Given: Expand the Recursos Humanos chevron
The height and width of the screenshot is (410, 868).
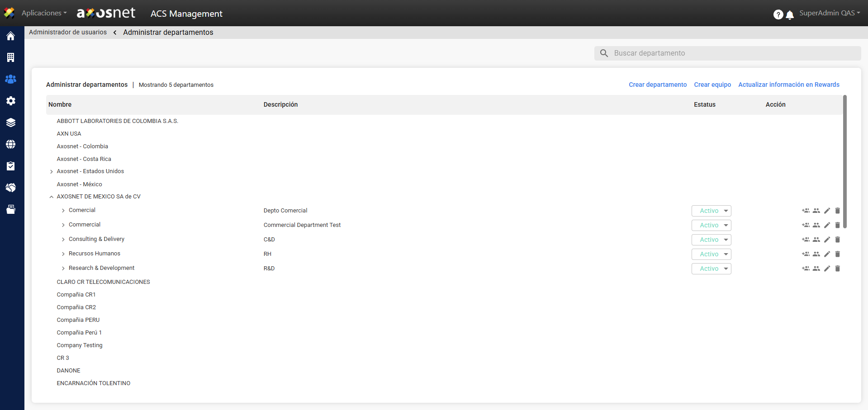Looking at the screenshot, I should 63,254.
